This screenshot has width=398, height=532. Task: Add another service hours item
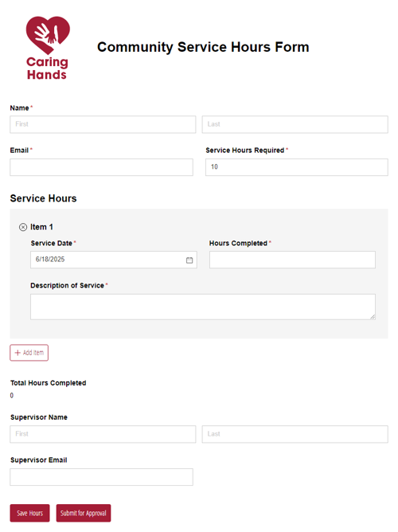[29, 353]
